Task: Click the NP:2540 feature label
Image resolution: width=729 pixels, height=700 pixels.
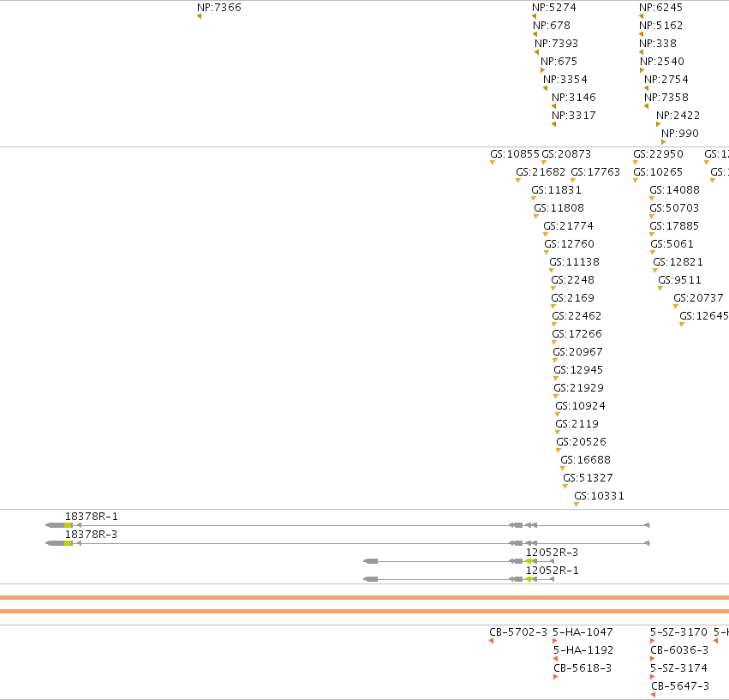Action: (661, 62)
